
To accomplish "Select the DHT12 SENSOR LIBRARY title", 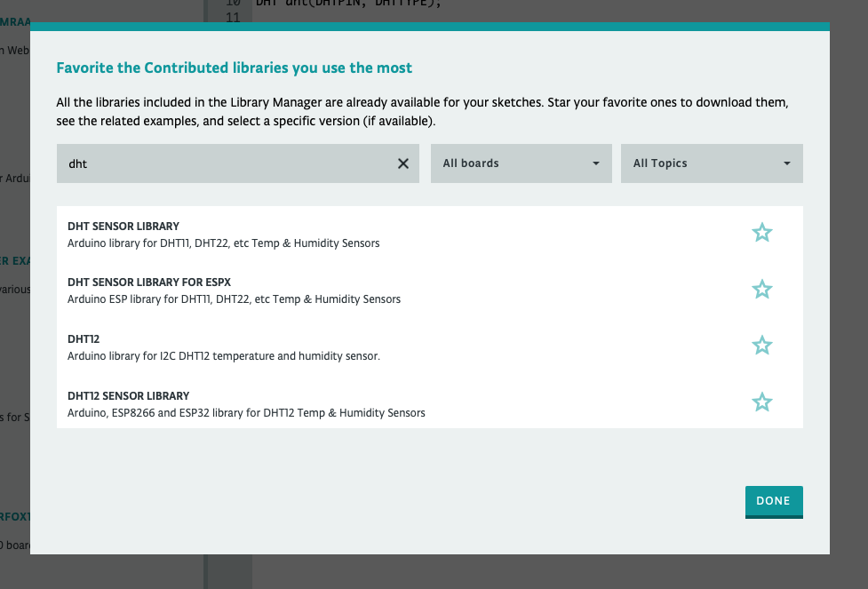I will (x=128, y=396).
